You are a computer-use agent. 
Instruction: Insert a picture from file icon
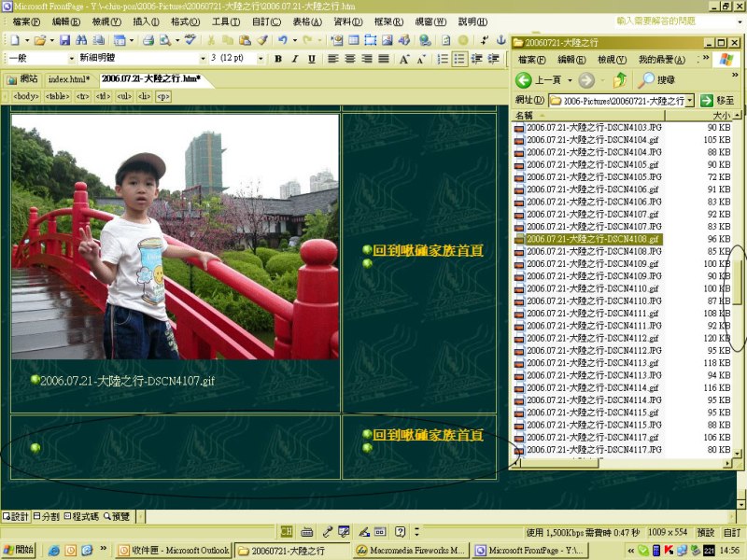click(388, 40)
